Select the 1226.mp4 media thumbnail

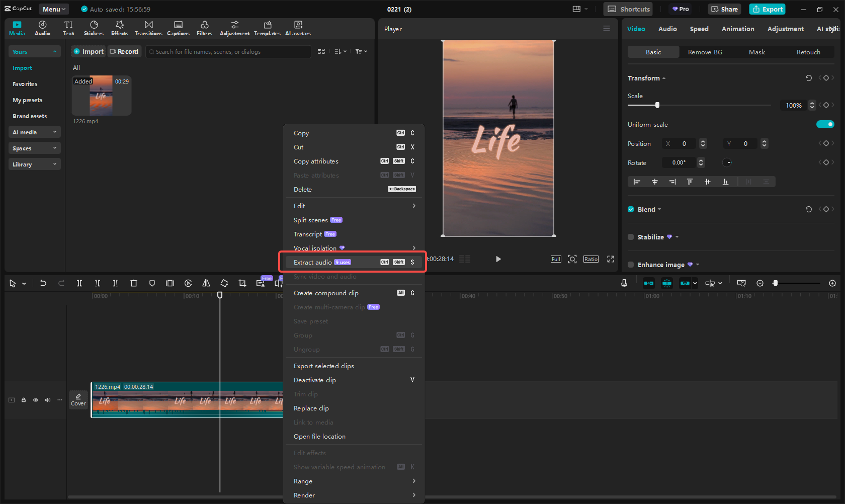click(x=101, y=96)
